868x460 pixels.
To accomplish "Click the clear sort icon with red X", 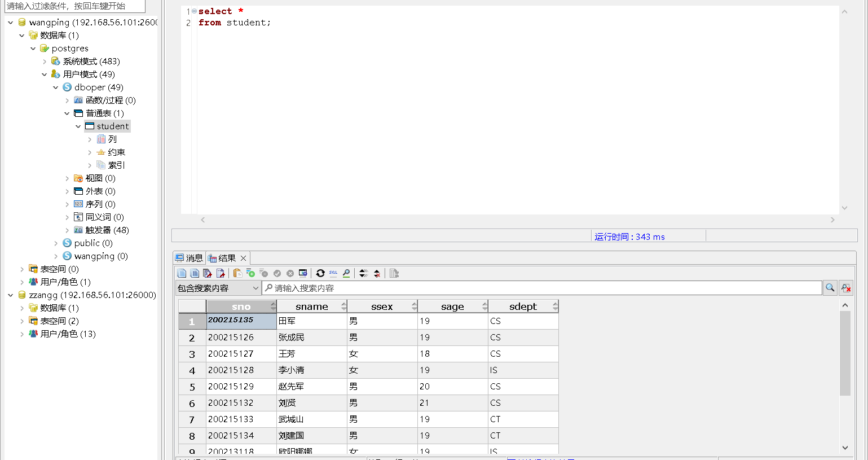I will (x=377, y=273).
